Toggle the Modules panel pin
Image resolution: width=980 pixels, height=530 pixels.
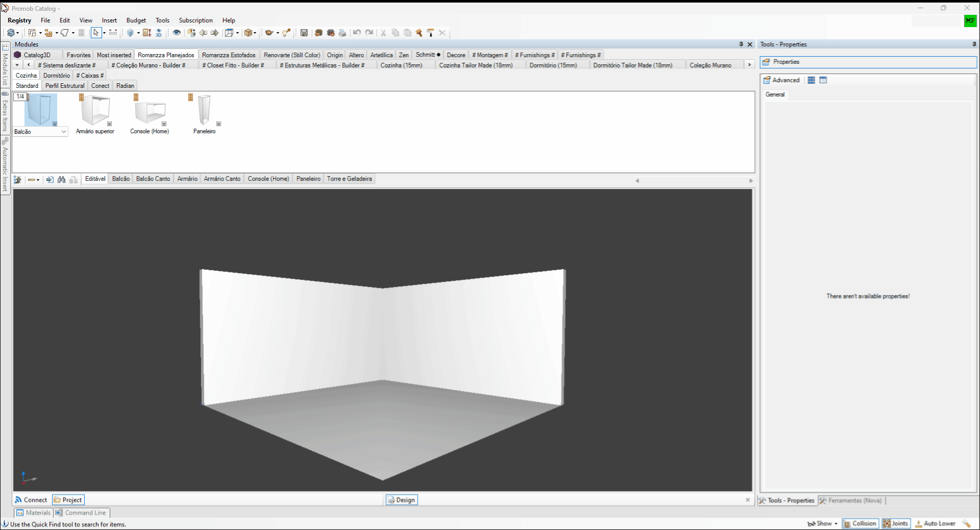point(741,44)
